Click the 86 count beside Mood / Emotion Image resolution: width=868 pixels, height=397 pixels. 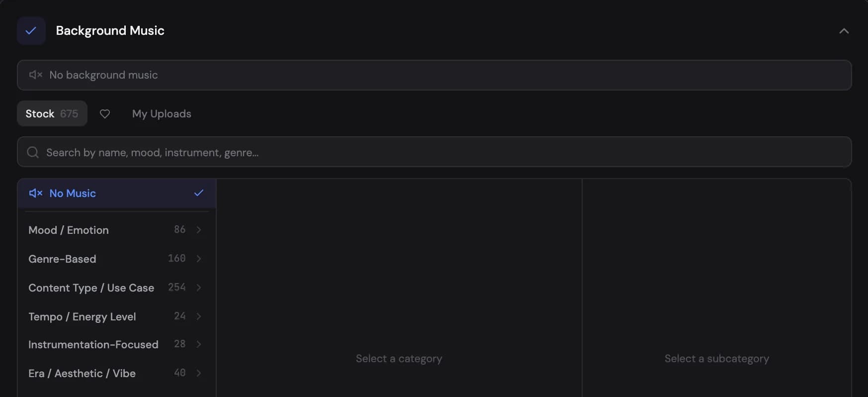tap(179, 229)
